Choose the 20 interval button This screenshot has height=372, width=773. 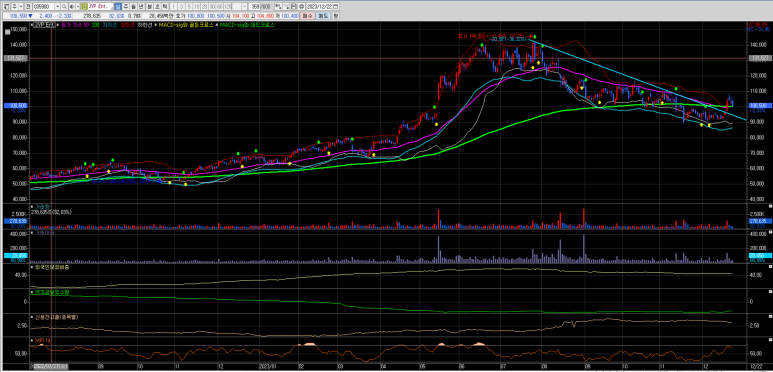(x=205, y=6)
